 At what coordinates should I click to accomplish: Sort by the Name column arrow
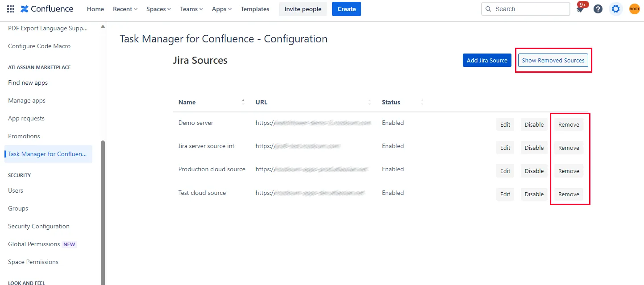243,102
